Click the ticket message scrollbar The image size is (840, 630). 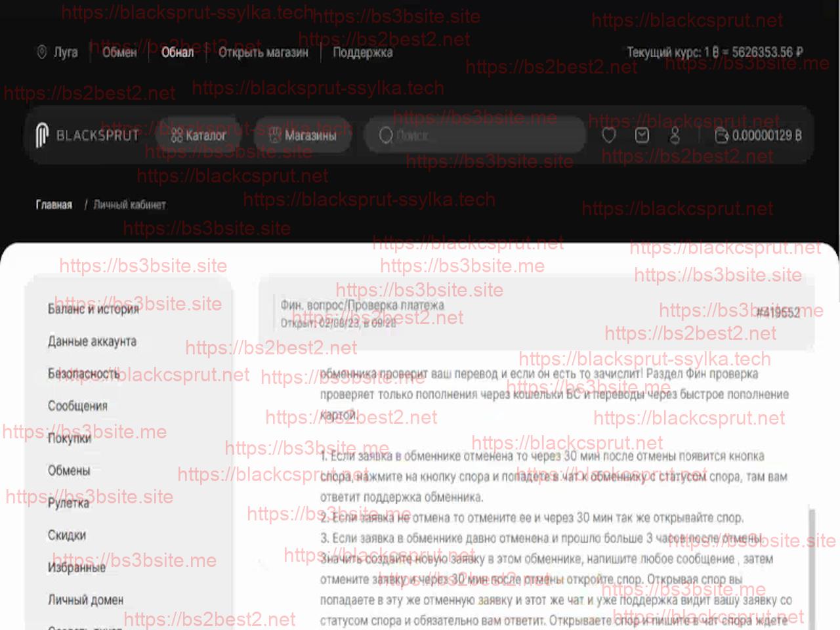coord(812,568)
